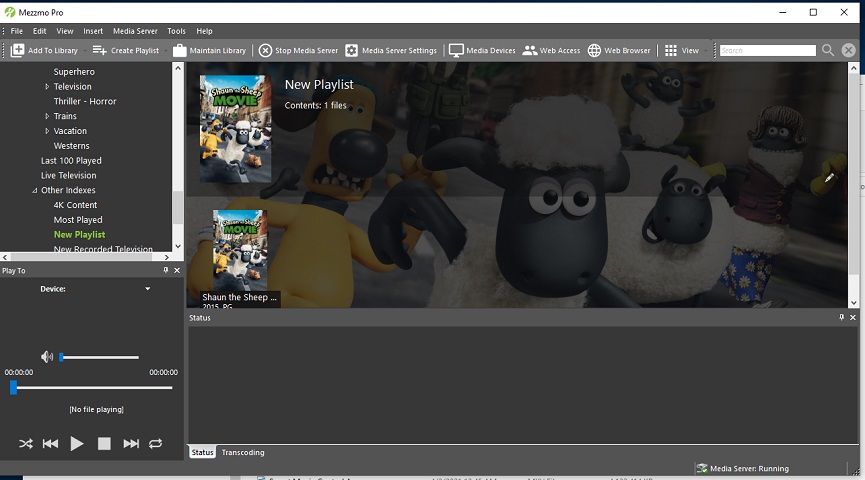
Task: Collapse the Other Indexes tree node
Action: pos(35,190)
